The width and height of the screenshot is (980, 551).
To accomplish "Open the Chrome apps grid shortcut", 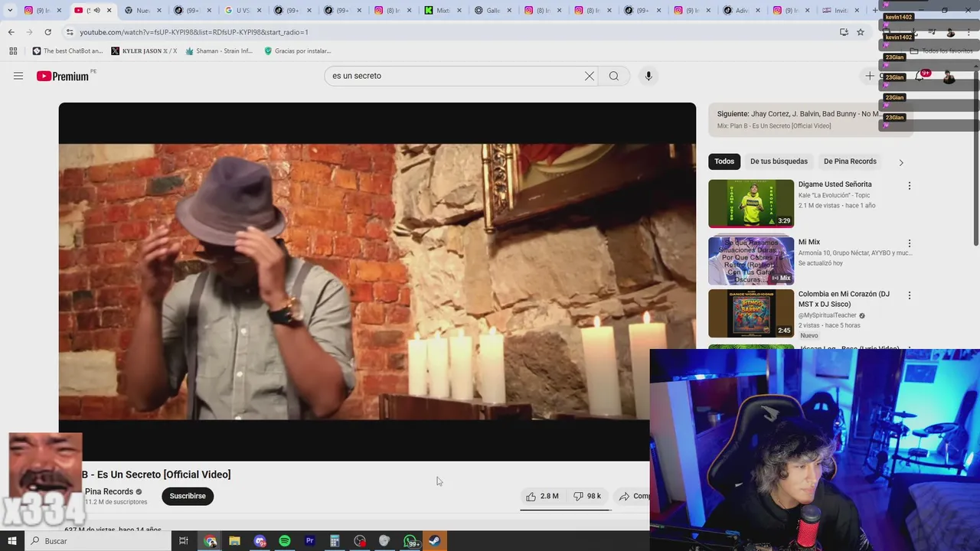I will (13, 51).
